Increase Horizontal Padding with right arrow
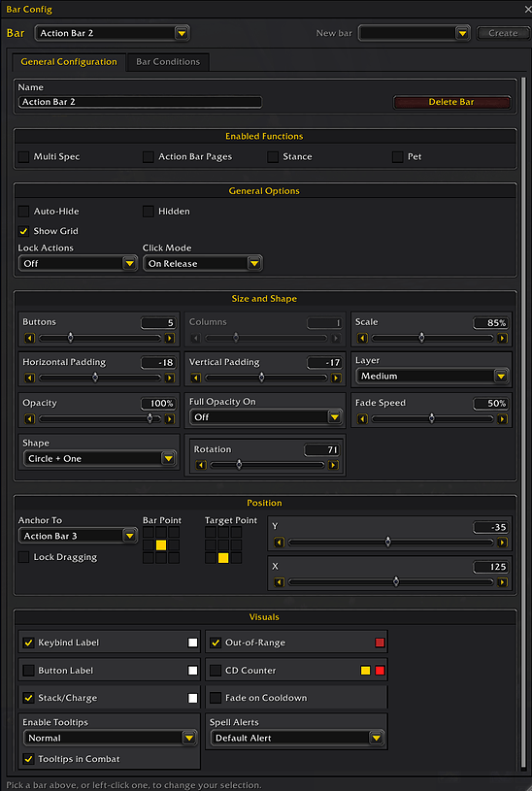The image size is (532, 791). coord(170,378)
